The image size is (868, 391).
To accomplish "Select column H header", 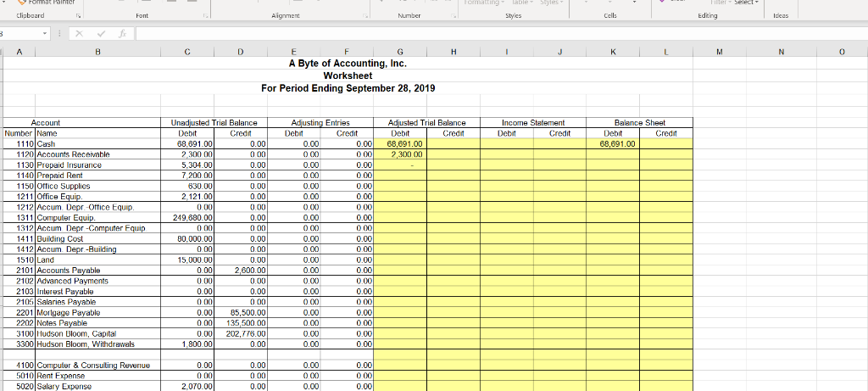I will tap(453, 52).
